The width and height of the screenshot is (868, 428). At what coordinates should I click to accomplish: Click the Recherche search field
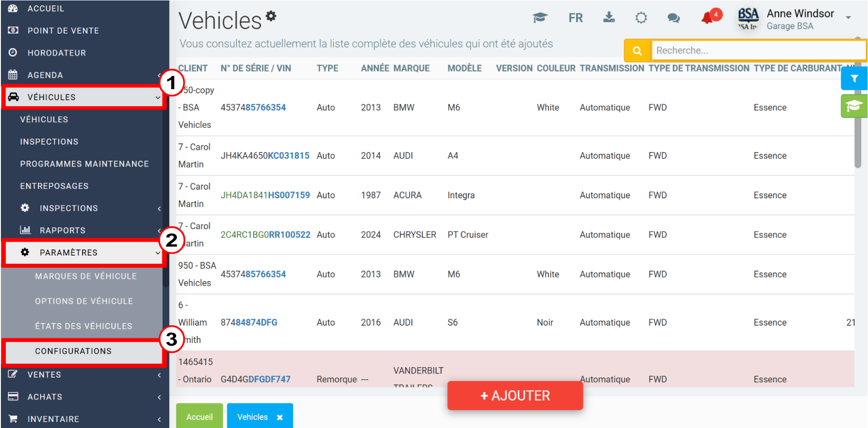tap(758, 50)
